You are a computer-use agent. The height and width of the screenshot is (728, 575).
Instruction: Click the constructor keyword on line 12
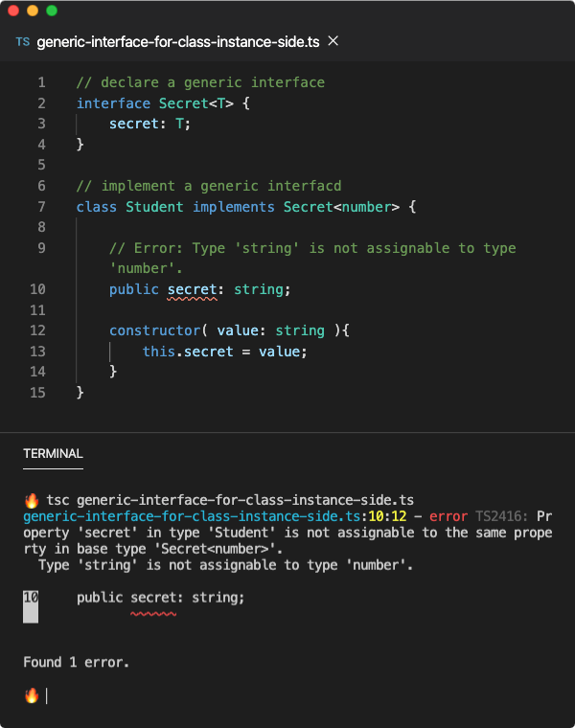coord(154,330)
